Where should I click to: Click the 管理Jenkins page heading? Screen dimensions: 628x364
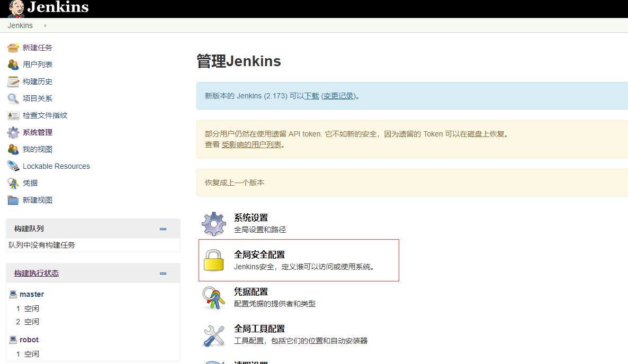coord(239,61)
